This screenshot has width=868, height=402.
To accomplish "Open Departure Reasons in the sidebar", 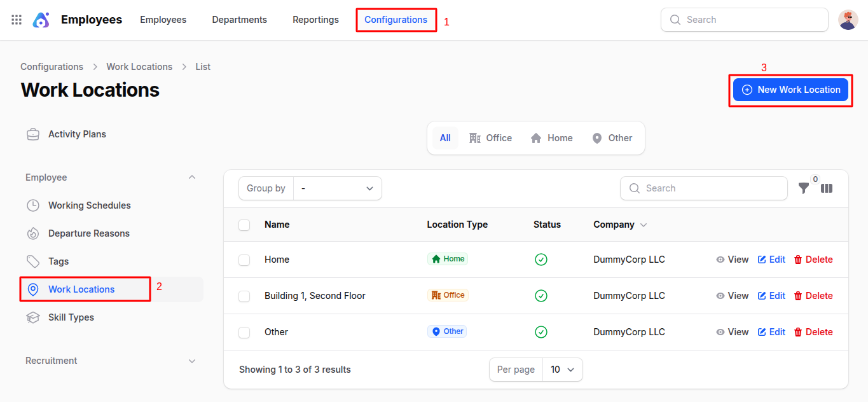I will tap(88, 233).
